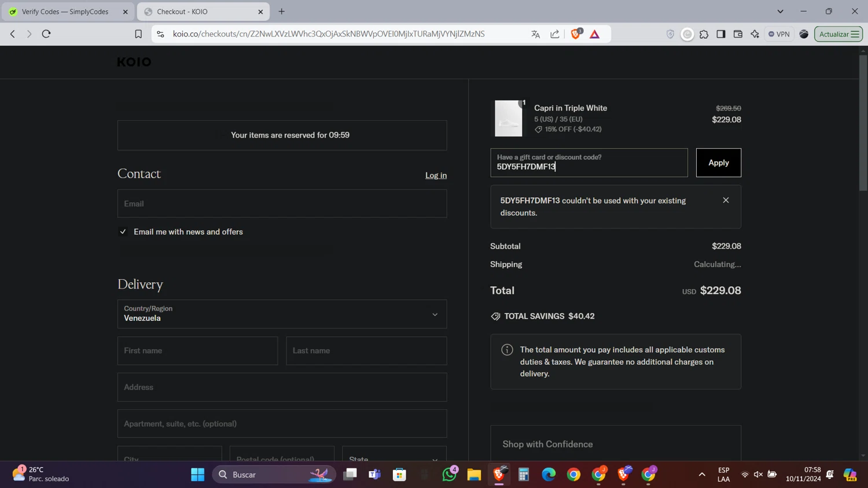868x488 pixels.
Task: Show hidden system tray icons
Action: click(702, 475)
